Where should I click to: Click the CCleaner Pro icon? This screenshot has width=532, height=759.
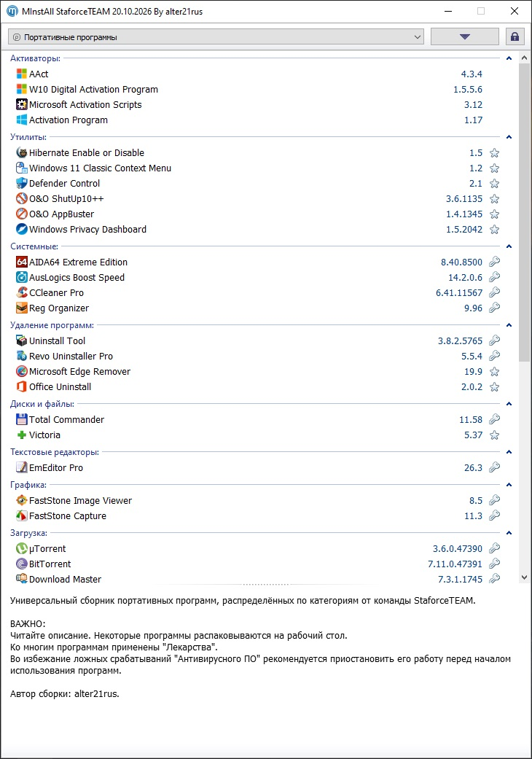[x=21, y=292]
